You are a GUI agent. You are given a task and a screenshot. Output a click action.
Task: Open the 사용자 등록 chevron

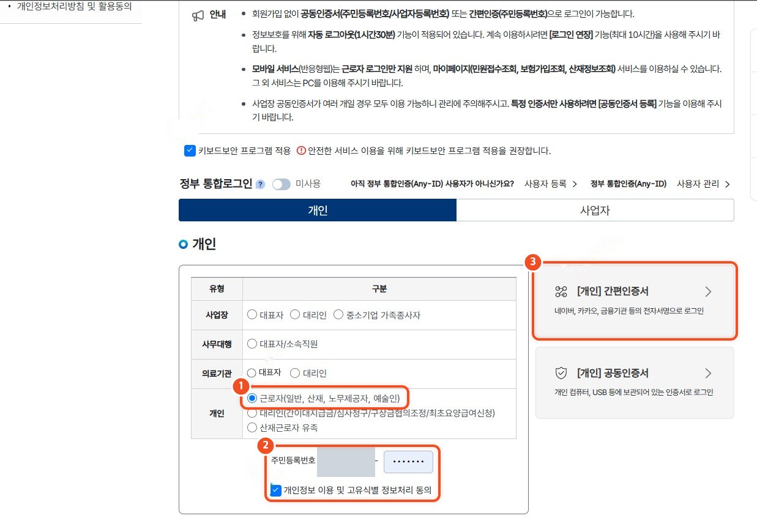pos(575,184)
